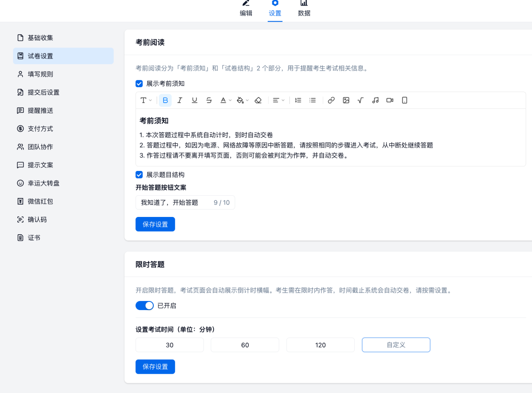This screenshot has height=393, width=532.
Task: Click the underline formatting icon
Action: coord(194,100)
